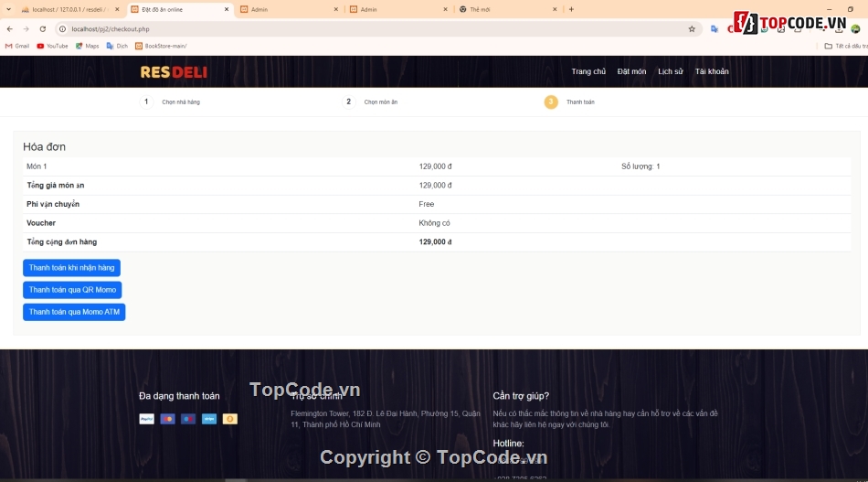The width and height of the screenshot is (868, 482).
Task: Pay with Thanh toán qua QR Momo
Action: pyautogui.click(x=72, y=290)
